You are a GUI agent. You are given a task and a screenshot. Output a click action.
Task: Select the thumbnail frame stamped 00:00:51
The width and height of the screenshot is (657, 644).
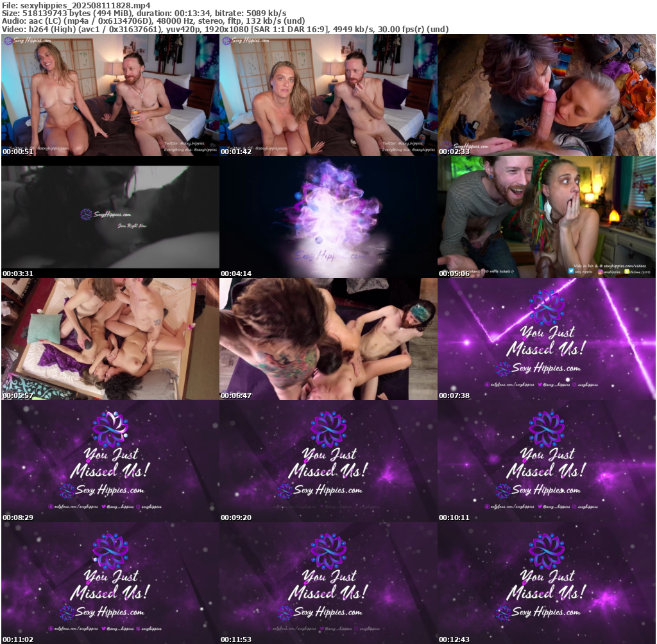coord(110,95)
